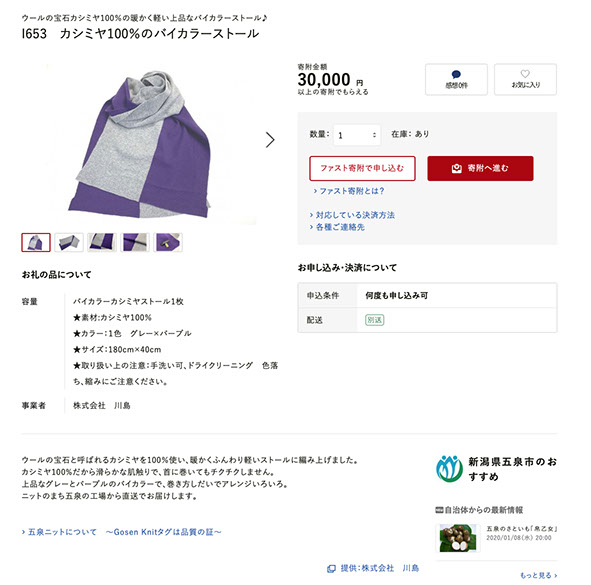
Task: Click the bag icon on 寄附へ進む button
Action: (x=456, y=168)
